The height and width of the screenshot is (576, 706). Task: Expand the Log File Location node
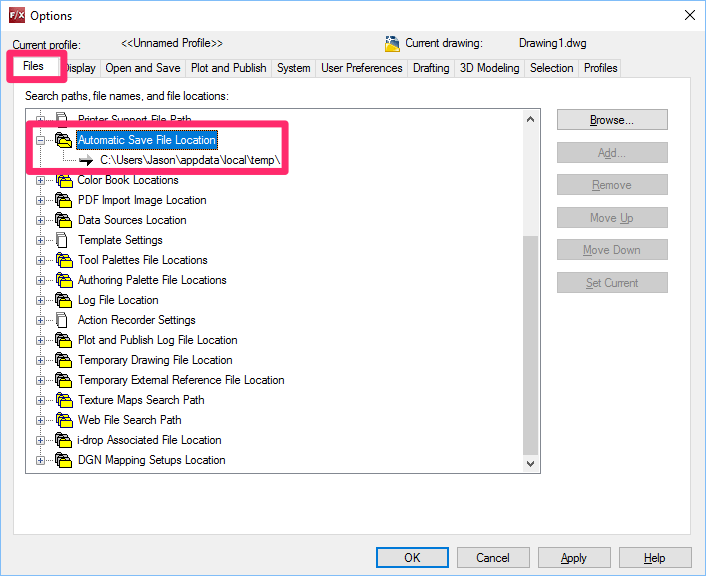click(40, 300)
